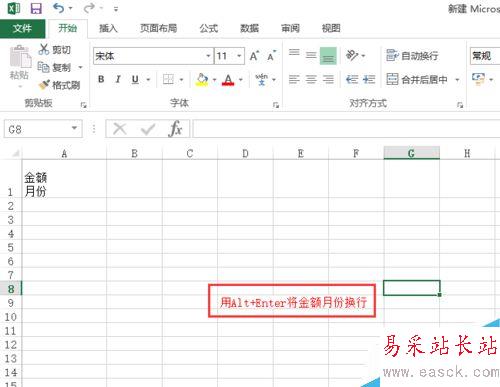This screenshot has height=387, width=500.
Task: Open the 文件 (File) tab
Action: 22,28
